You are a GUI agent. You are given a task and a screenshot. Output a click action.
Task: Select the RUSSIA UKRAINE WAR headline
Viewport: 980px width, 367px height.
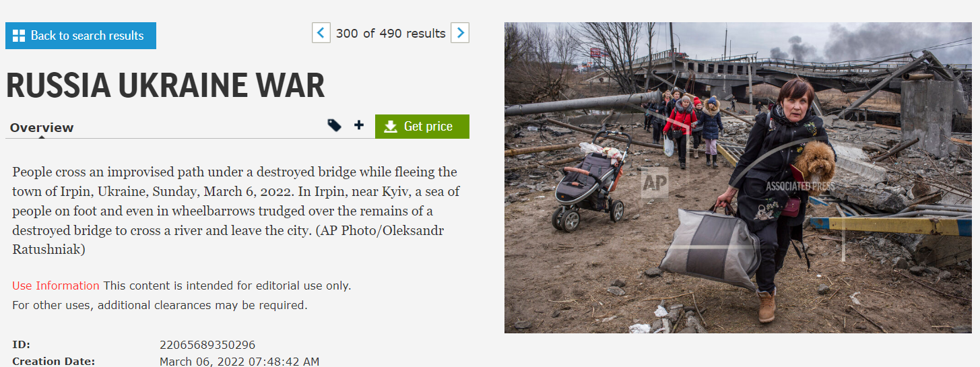pos(165,85)
